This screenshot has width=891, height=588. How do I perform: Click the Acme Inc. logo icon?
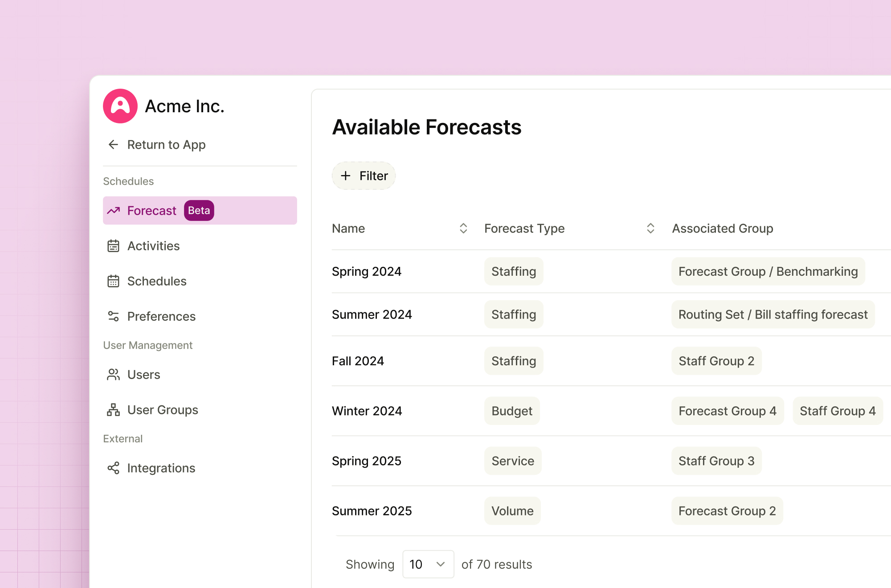pos(120,106)
